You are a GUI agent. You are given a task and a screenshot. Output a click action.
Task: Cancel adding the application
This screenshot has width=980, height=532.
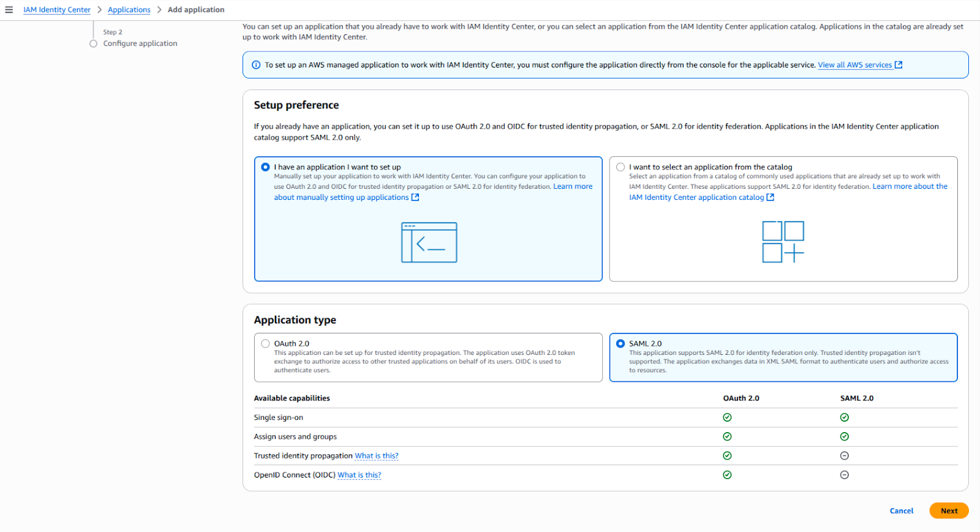[901, 511]
